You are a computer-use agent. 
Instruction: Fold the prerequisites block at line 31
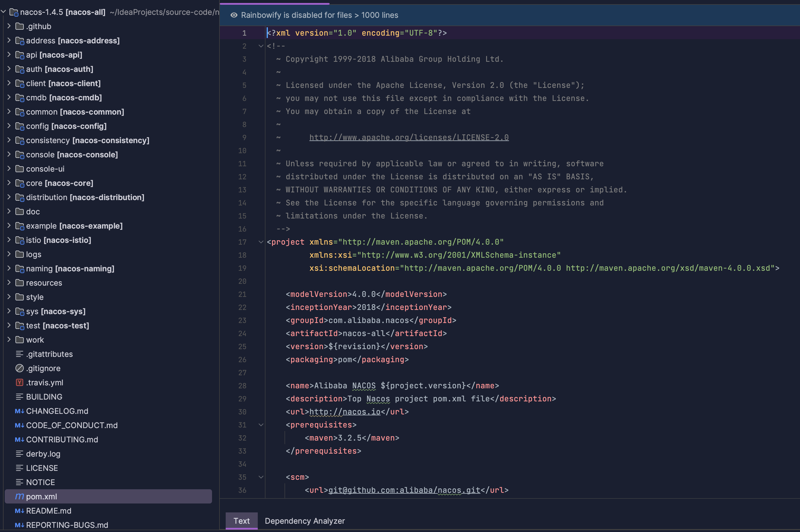pos(261,425)
